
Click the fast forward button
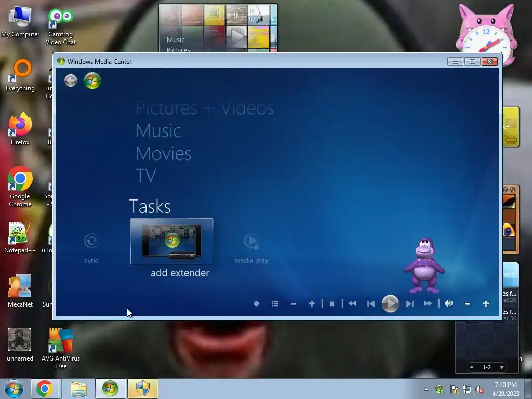click(x=428, y=303)
